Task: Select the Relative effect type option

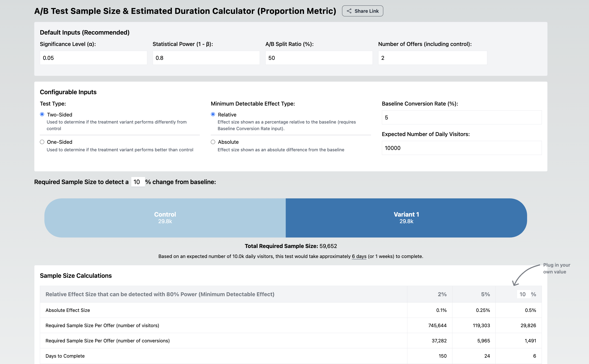Action: coord(213,114)
